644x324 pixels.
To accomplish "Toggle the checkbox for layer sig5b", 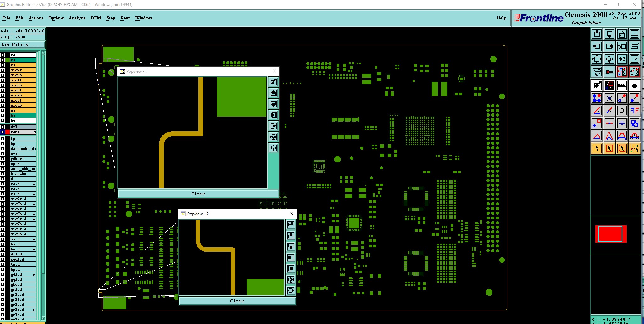I will pos(3,85).
